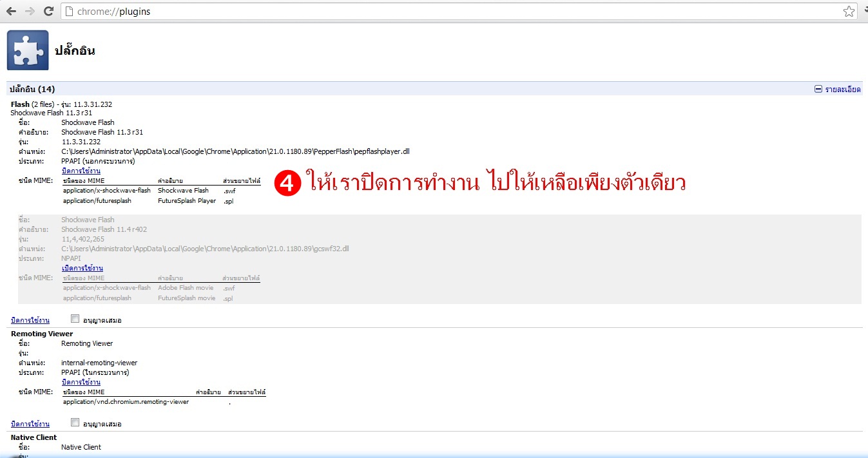Disable Remoting Viewer group bottom link

point(30,424)
